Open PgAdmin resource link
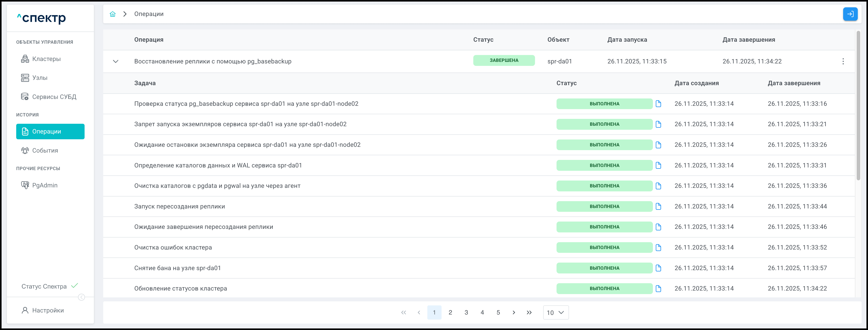This screenshot has width=868, height=330. (x=44, y=185)
